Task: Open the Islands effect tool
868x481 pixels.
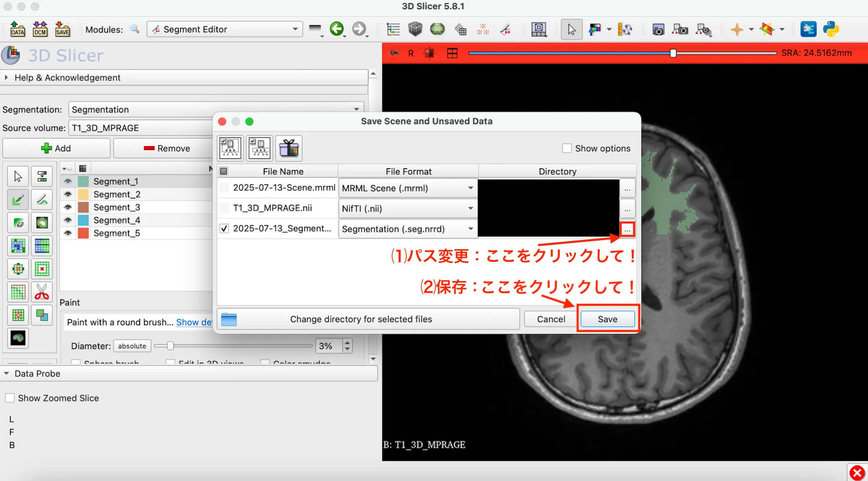Action: (18, 315)
